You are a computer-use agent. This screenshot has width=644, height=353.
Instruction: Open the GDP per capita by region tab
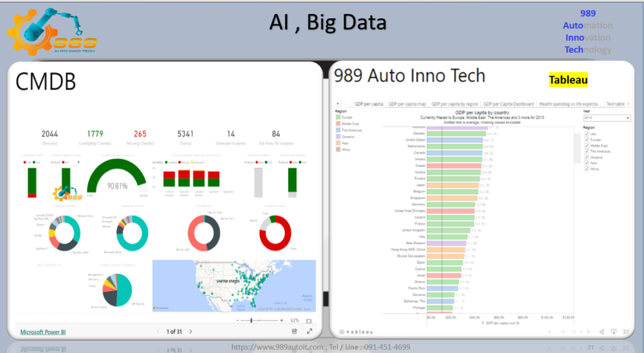click(x=455, y=104)
